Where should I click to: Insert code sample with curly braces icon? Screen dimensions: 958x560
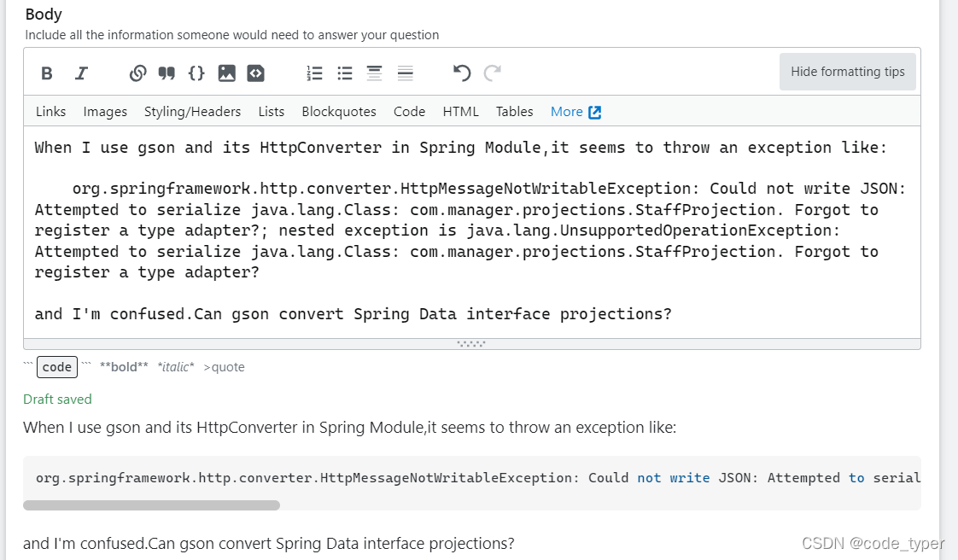(x=196, y=73)
